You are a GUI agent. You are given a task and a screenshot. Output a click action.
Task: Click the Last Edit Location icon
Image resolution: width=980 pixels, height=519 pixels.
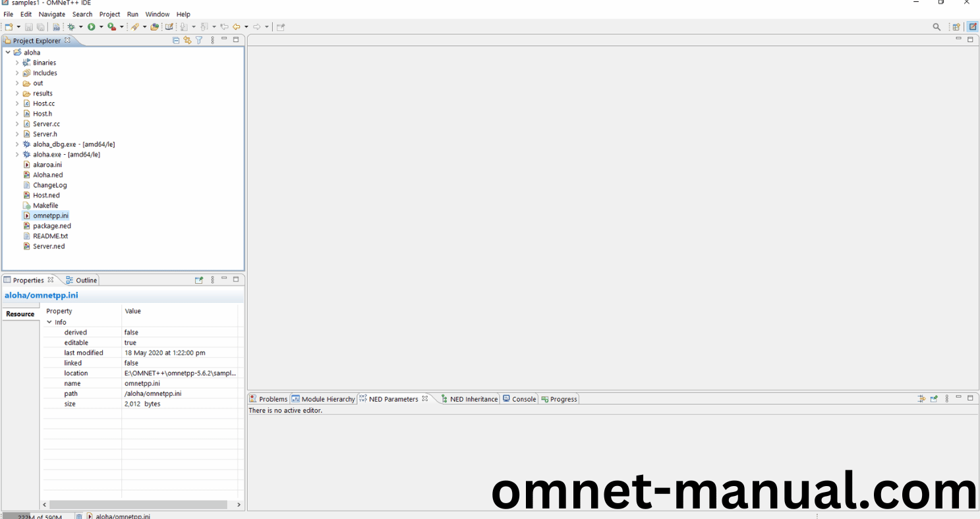(224, 27)
